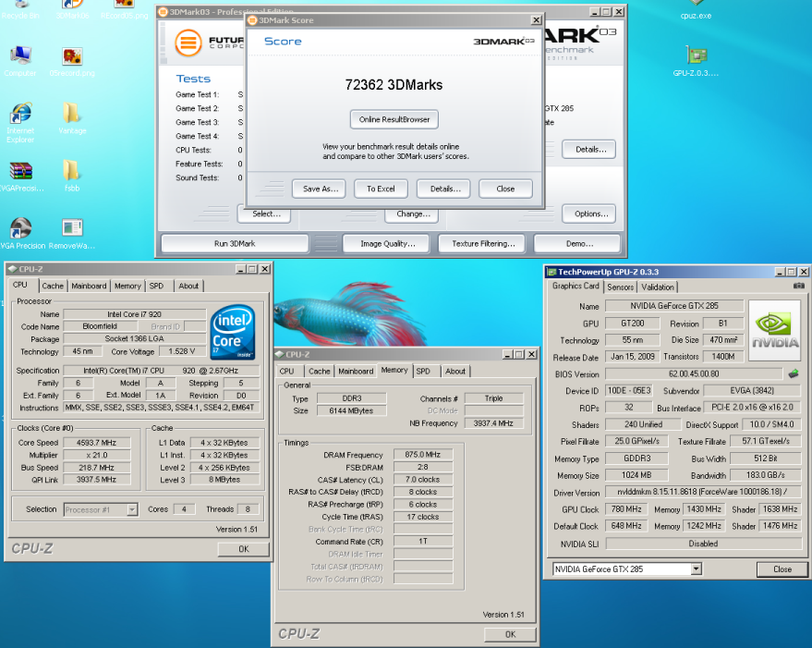Select CPU tab in Memory CPU-Z window
The height and width of the screenshot is (648, 812).
[x=287, y=372]
